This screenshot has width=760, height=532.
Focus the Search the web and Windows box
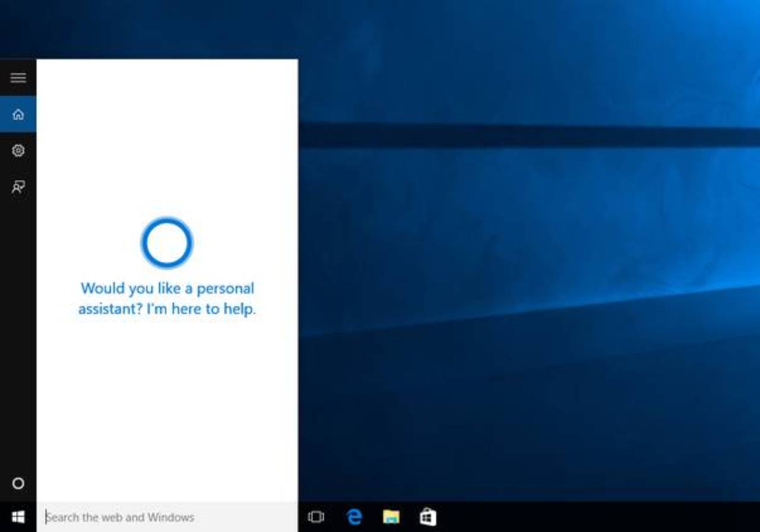point(167,517)
